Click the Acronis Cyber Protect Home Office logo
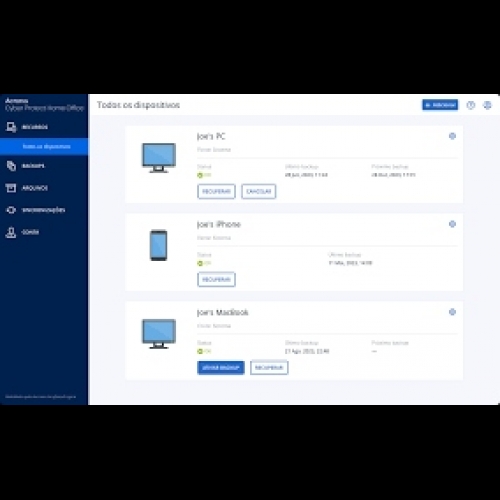The width and height of the screenshot is (500, 500). pos(44,104)
